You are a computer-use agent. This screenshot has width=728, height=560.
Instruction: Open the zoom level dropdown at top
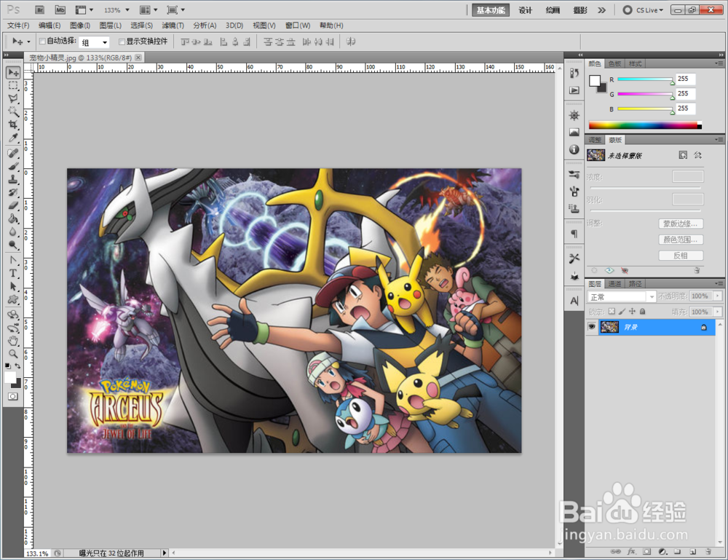point(127,9)
